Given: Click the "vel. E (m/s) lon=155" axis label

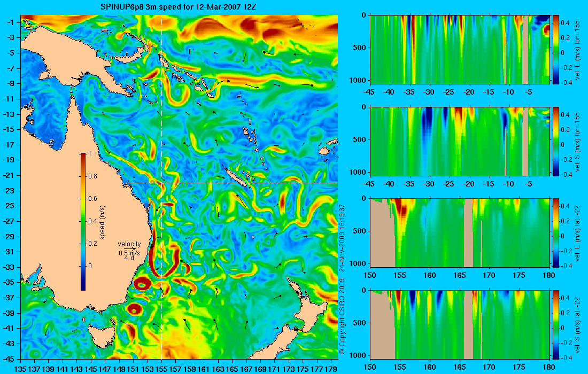Looking at the screenshot, I should [577, 50].
